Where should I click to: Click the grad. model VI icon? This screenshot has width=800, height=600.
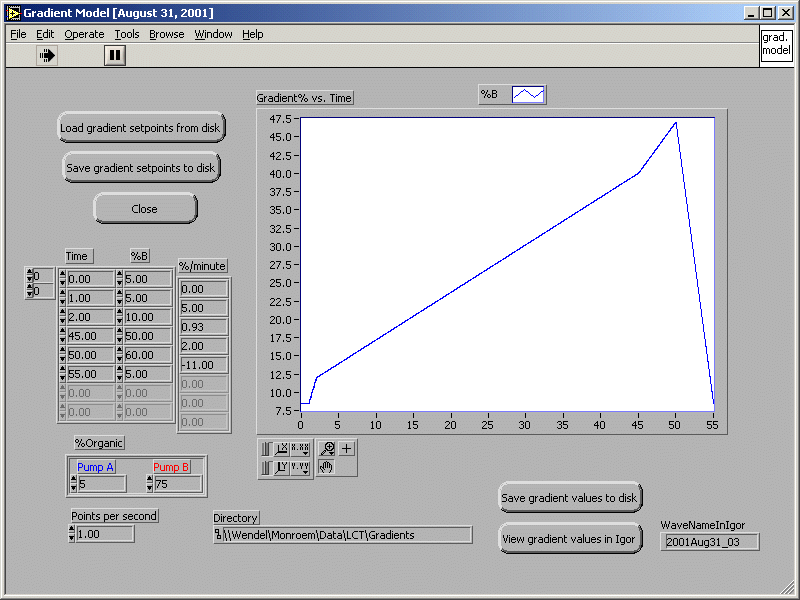pyautogui.click(x=776, y=44)
